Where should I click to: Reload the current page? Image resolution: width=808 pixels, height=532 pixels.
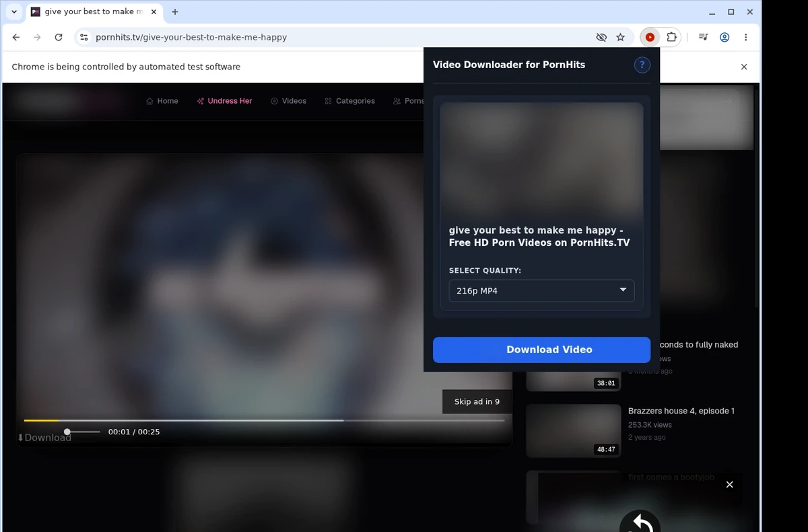[x=59, y=38]
